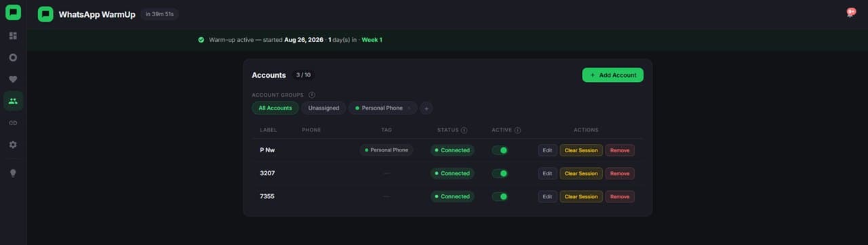Click the Week 1 text in banner

pyautogui.click(x=372, y=40)
